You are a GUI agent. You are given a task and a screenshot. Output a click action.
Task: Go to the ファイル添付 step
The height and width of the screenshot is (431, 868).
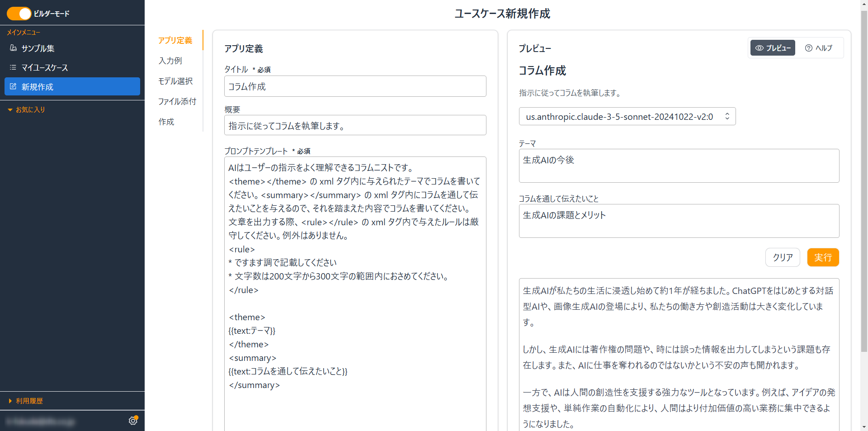[177, 101]
